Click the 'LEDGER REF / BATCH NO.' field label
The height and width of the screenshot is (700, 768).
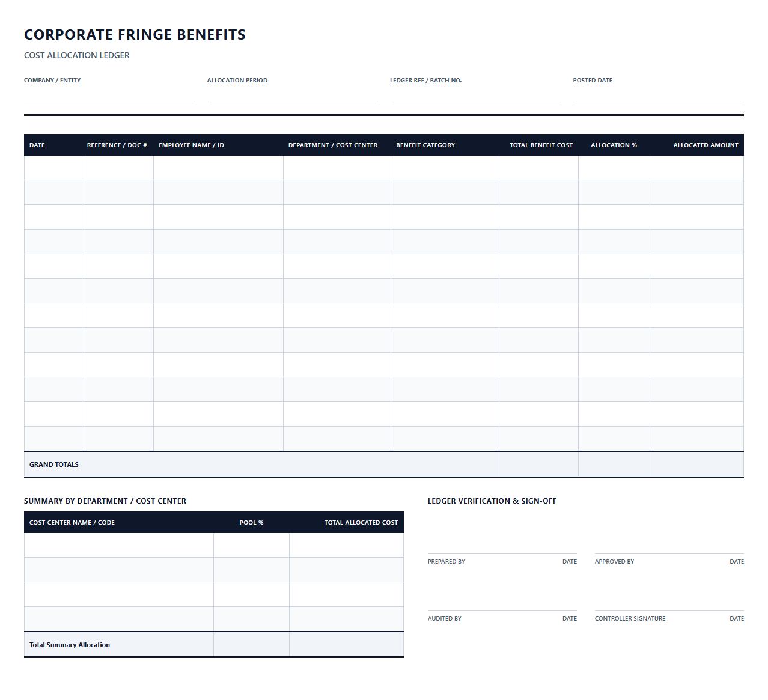(x=426, y=80)
